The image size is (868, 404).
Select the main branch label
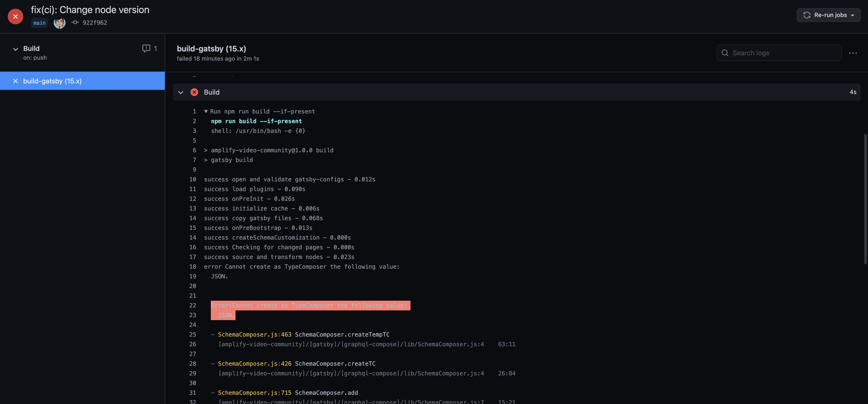tap(39, 23)
